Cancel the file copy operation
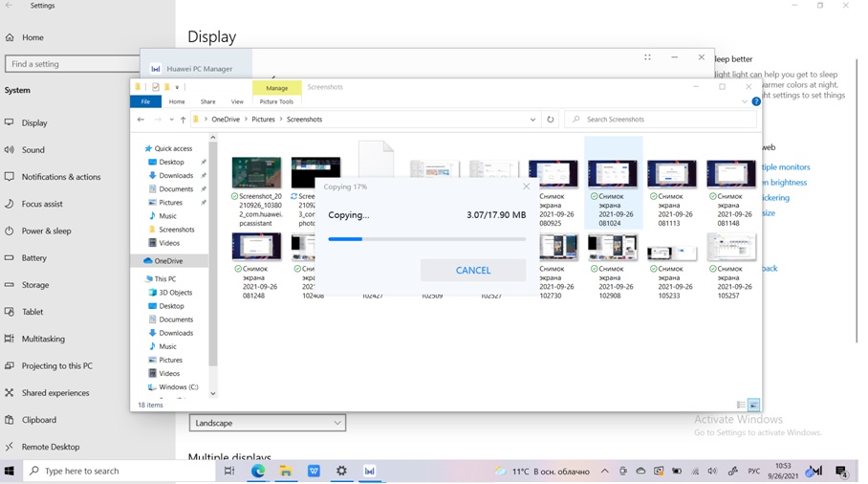This screenshot has height=484, width=868. click(472, 270)
